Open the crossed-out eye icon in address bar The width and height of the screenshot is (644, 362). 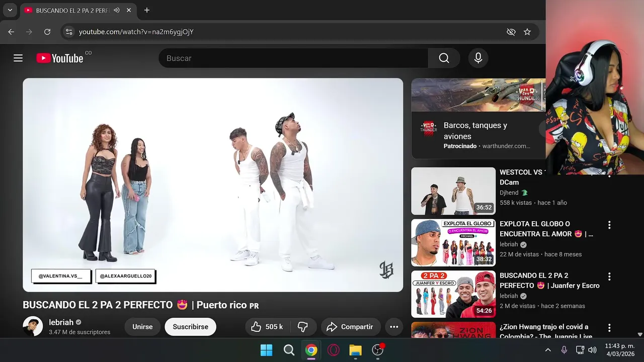pyautogui.click(x=511, y=32)
